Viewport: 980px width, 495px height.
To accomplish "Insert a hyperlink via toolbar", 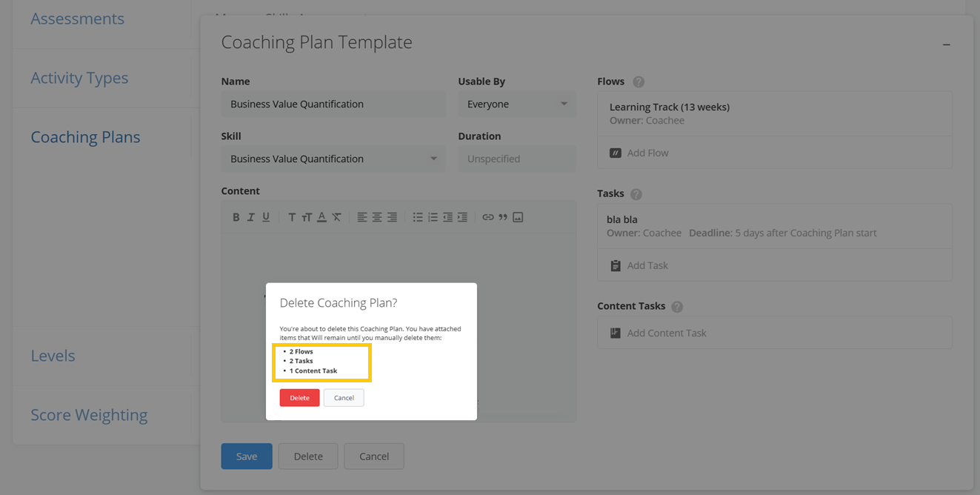I will tap(488, 217).
